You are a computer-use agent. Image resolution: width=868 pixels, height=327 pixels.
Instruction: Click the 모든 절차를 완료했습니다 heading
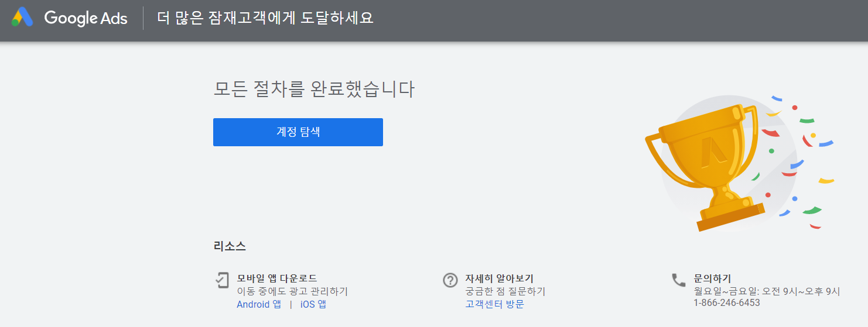tap(314, 90)
